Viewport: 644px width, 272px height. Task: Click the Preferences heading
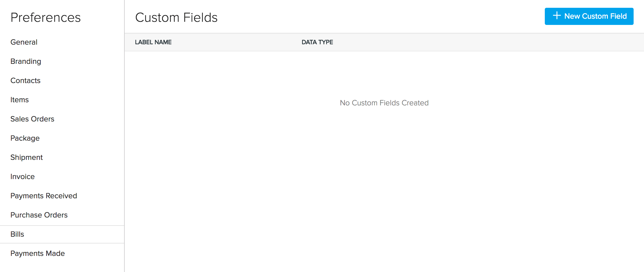click(45, 17)
